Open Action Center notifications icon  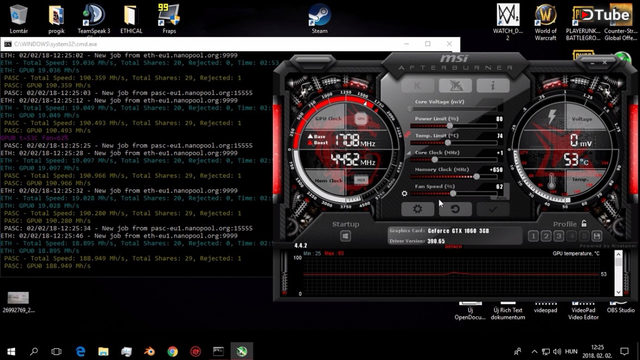624,351
